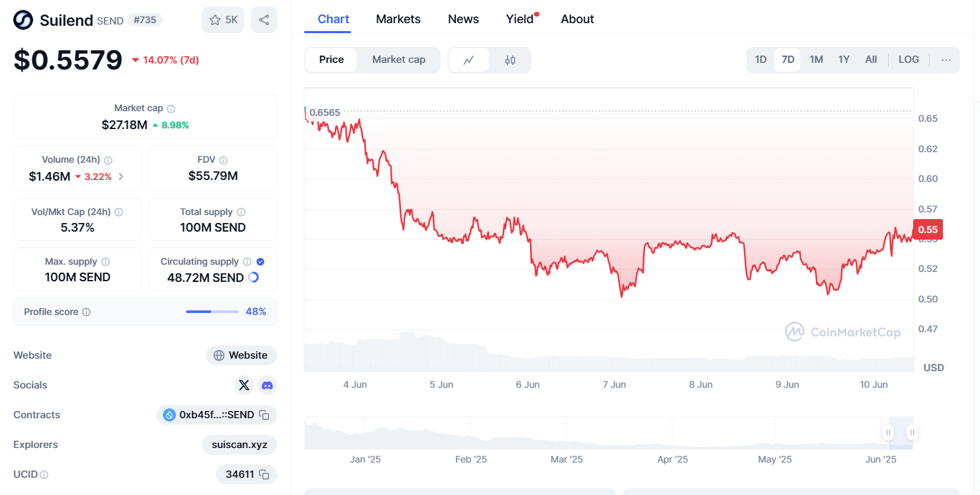Open suiscan.xyz explorer link

tap(240, 445)
